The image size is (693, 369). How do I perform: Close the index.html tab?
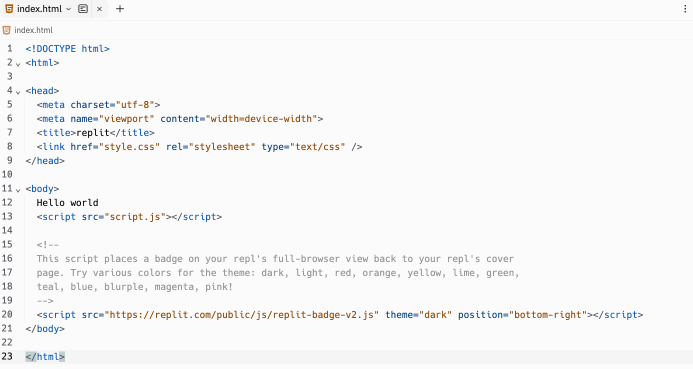point(99,9)
